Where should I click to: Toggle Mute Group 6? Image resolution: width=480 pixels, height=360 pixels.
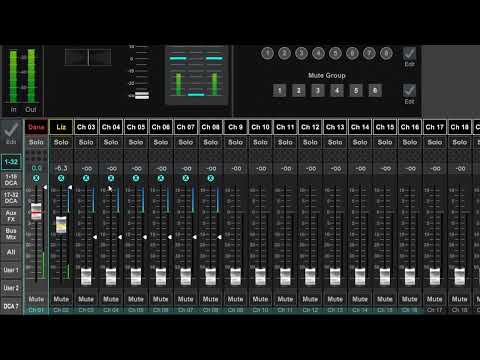click(x=375, y=90)
